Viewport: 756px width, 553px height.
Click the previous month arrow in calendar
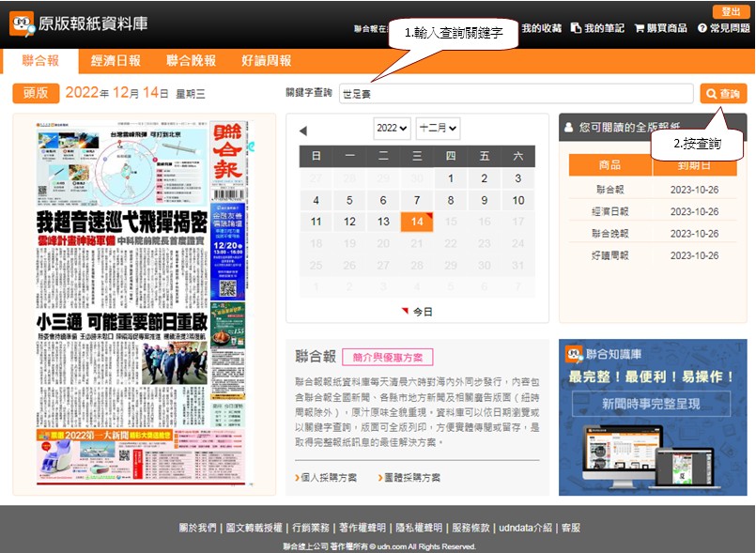point(303,131)
